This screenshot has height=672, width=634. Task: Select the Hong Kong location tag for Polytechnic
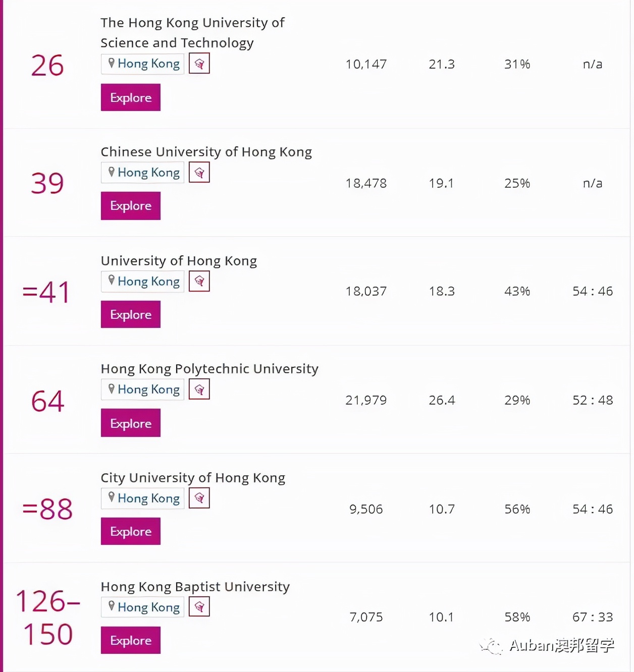(143, 389)
